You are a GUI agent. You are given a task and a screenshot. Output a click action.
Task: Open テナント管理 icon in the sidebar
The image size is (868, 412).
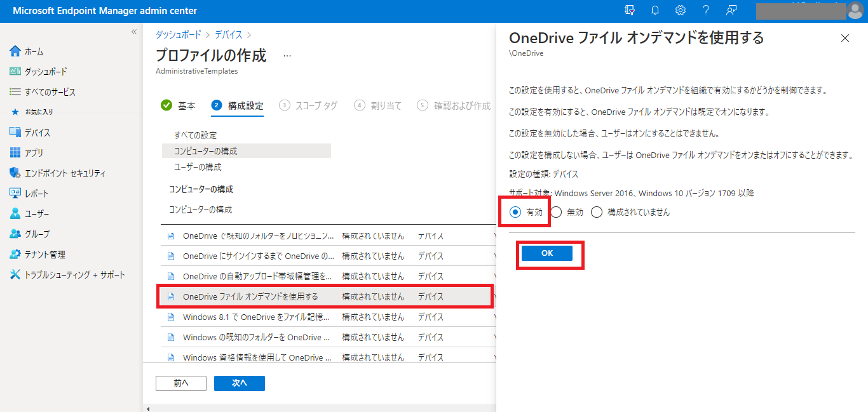pos(15,255)
